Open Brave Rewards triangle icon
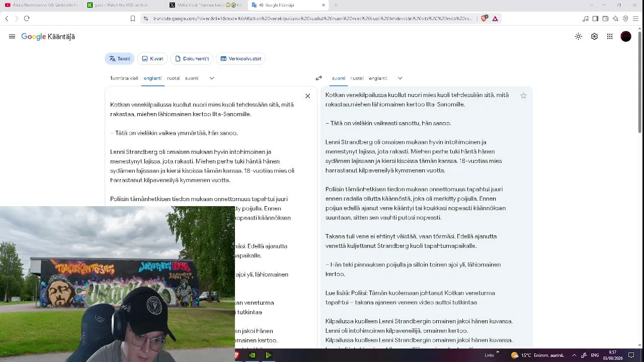 [x=495, y=19]
